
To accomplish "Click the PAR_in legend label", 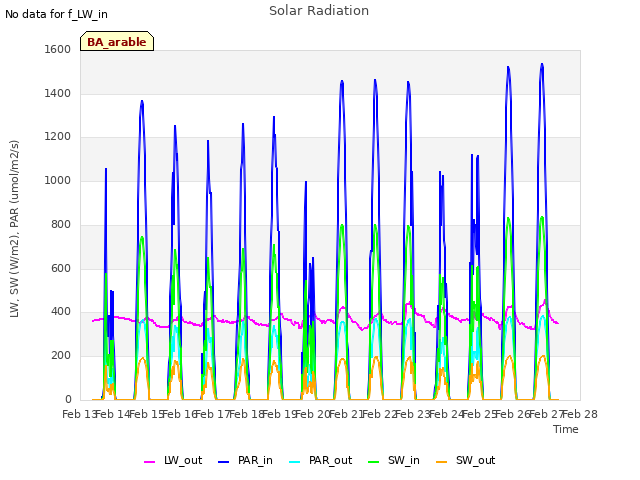I will click(255, 460).
